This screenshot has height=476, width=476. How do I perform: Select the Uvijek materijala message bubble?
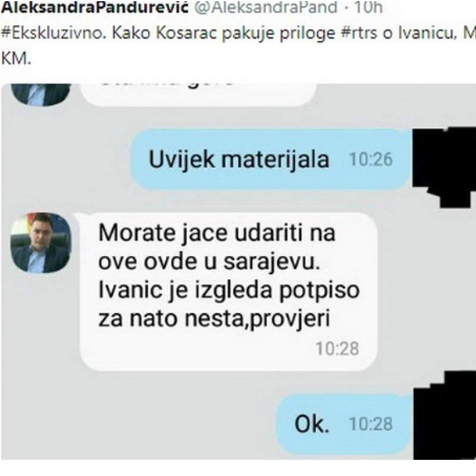(271, 159)
